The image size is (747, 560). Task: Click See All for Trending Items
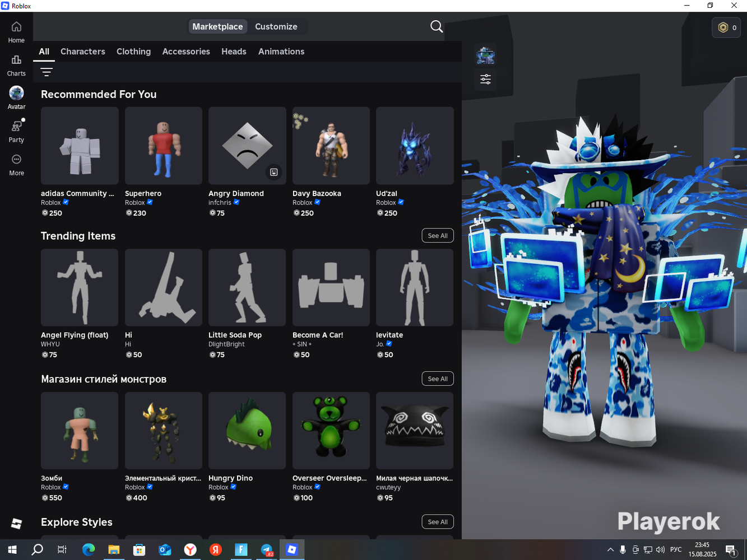438,236
